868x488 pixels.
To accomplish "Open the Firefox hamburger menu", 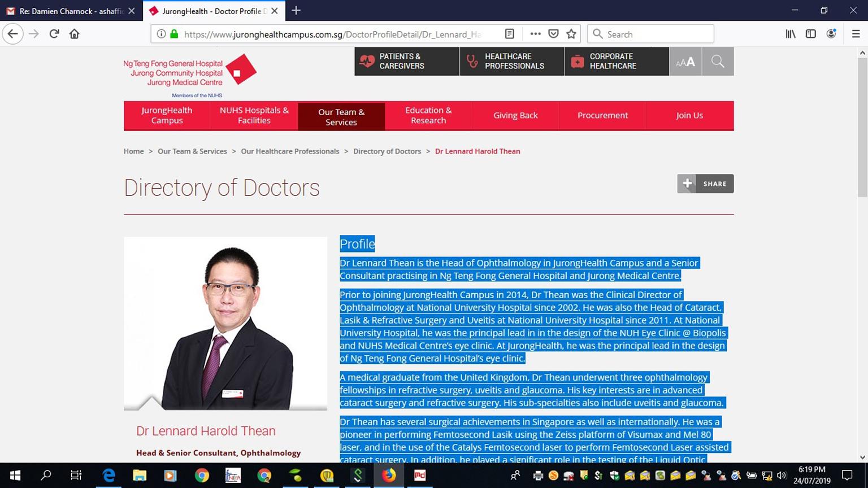I will click(x=856, y=33).
